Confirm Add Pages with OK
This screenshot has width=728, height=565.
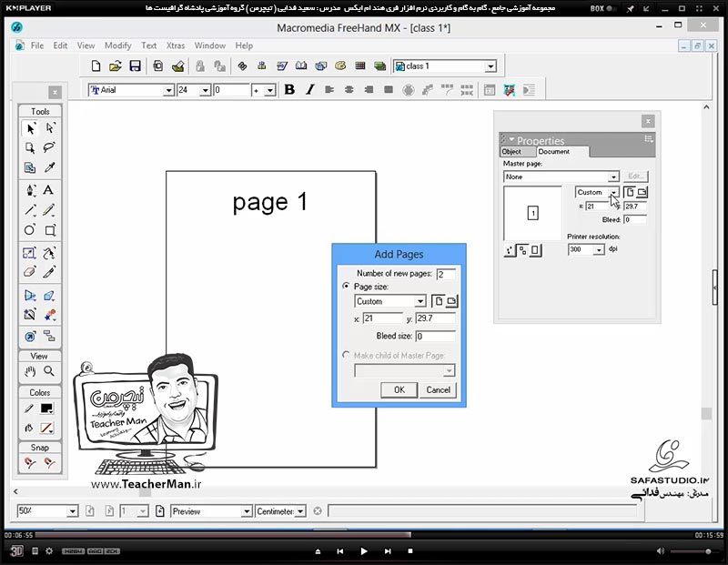tap(399, 389)
